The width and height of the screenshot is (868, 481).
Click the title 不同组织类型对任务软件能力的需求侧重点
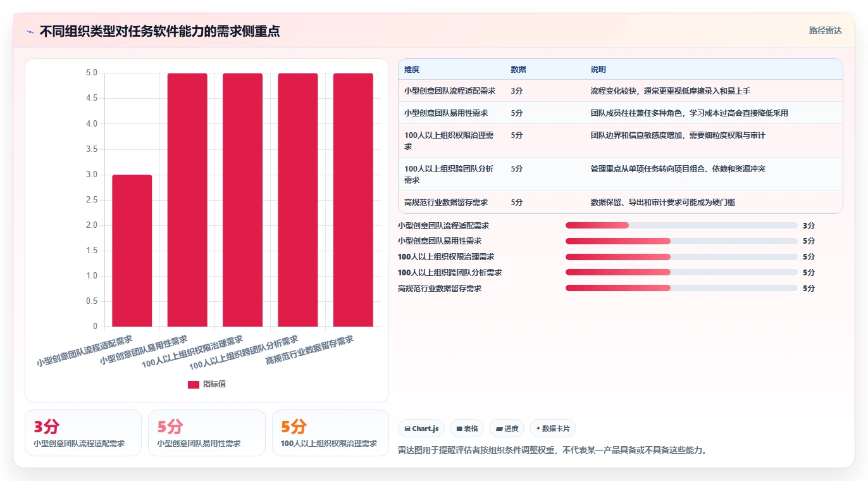(x=159, y=31)
